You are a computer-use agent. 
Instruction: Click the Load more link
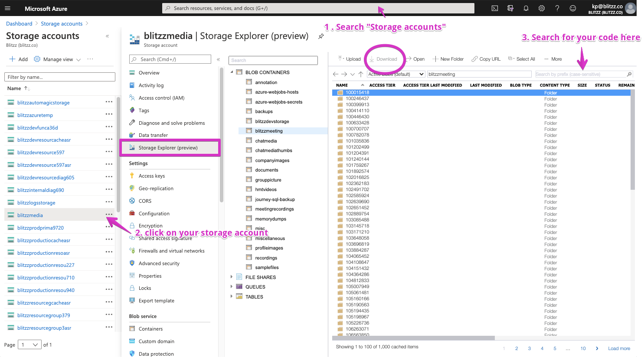pyautogui.click(x=619, y=348)
